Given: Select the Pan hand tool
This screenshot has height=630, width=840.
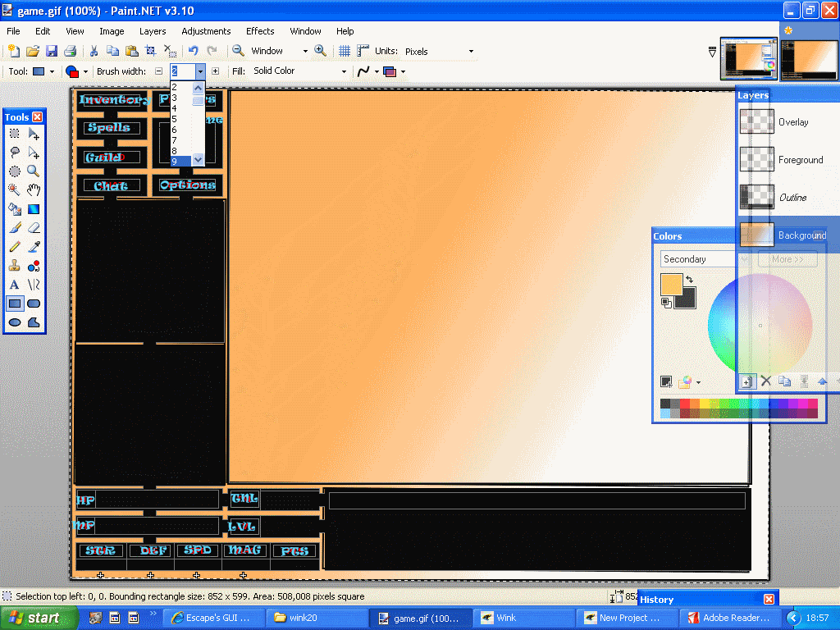Looking at the screenshot, I should coord(34,190).
